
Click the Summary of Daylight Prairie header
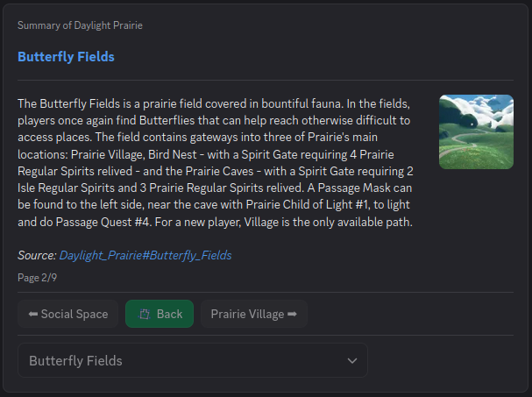80,25
